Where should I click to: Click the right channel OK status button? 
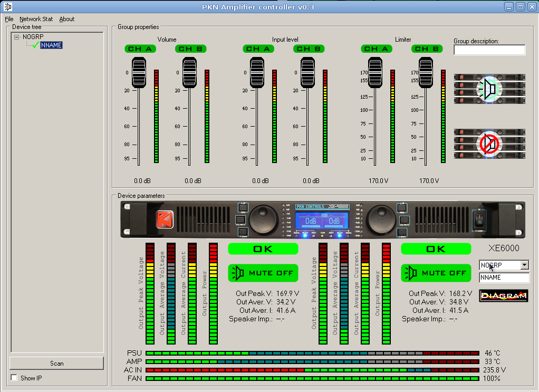pos(436,249)
